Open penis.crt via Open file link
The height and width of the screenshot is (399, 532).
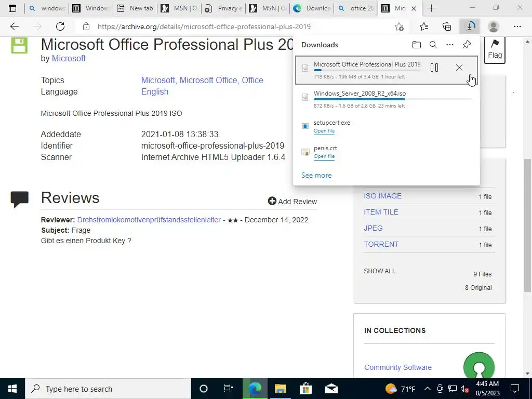point(324,156)
